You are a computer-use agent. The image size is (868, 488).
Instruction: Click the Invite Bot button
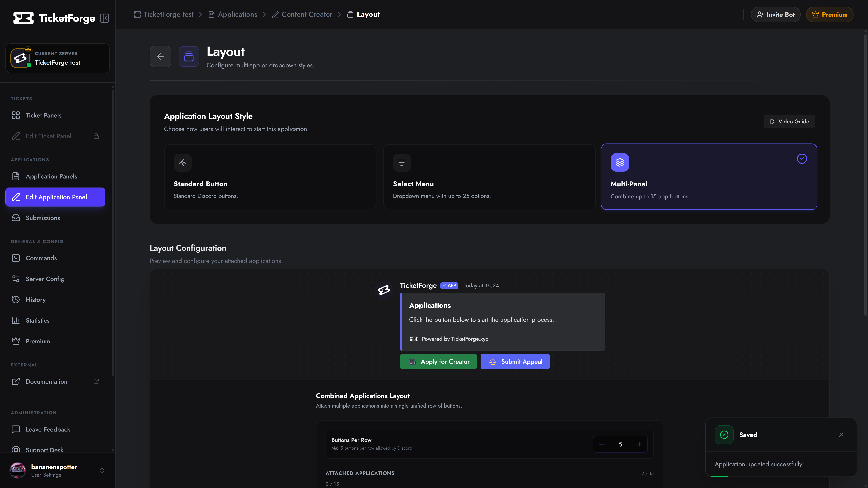pyautogui.click(x=776, y=14)
